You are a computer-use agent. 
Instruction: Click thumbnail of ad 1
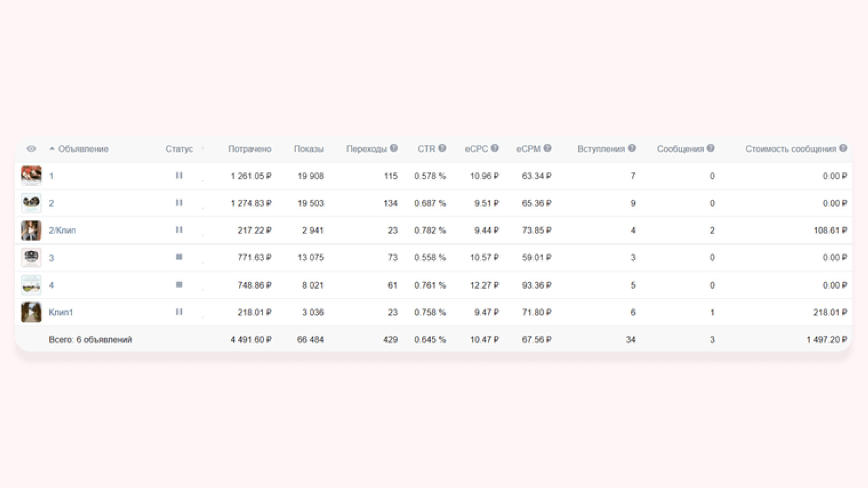point(31,176)
